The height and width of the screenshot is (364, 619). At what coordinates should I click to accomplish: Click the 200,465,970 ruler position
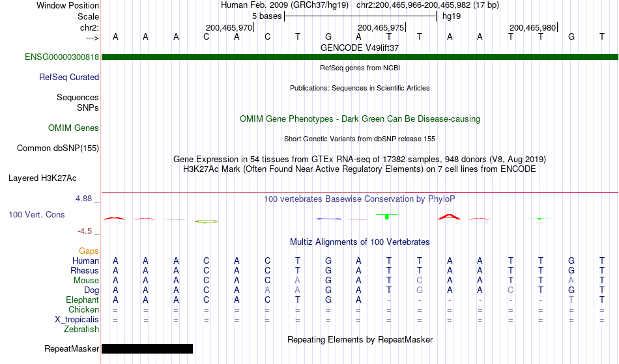[x=229, y=27]
